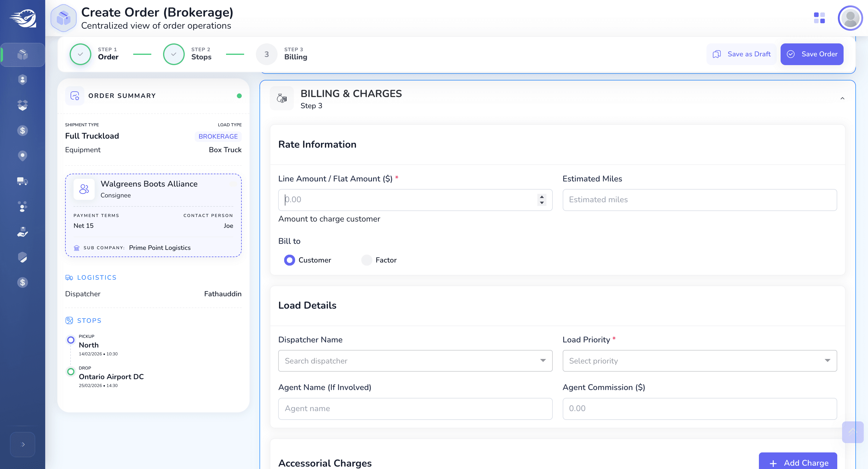Click the Ontario Airport DC drop stop

[111, 377]
